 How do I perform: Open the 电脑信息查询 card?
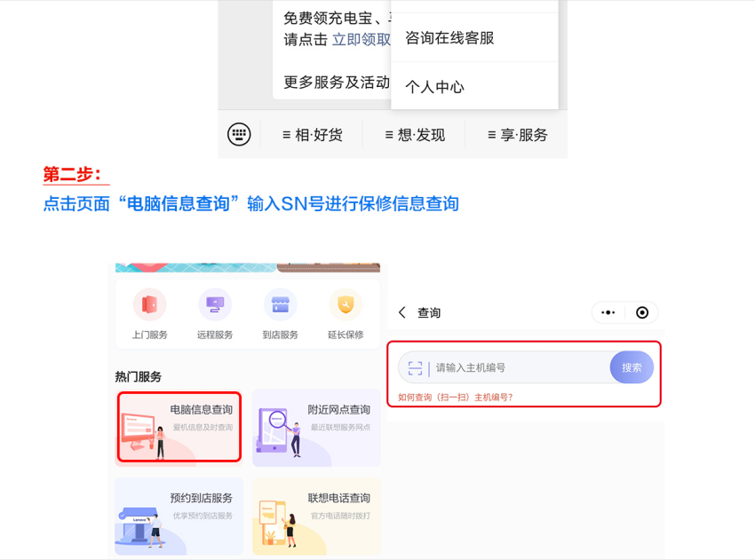179,427
